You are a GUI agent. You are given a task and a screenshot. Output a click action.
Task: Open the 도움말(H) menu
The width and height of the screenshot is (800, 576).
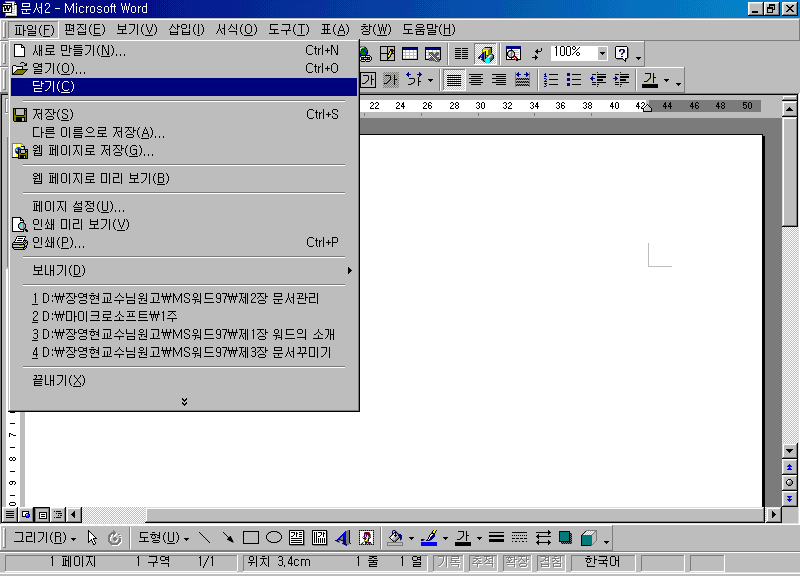pos(429,30)
